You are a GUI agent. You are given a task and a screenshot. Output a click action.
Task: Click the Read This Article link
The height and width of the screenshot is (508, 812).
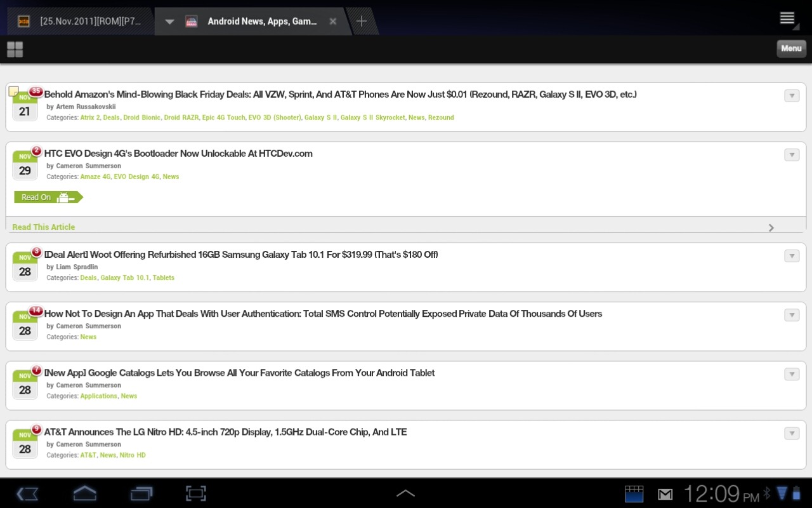[44, 227]
